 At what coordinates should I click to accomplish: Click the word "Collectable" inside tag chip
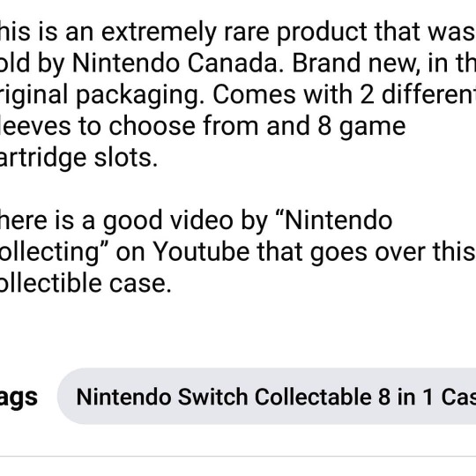[313, 397]
